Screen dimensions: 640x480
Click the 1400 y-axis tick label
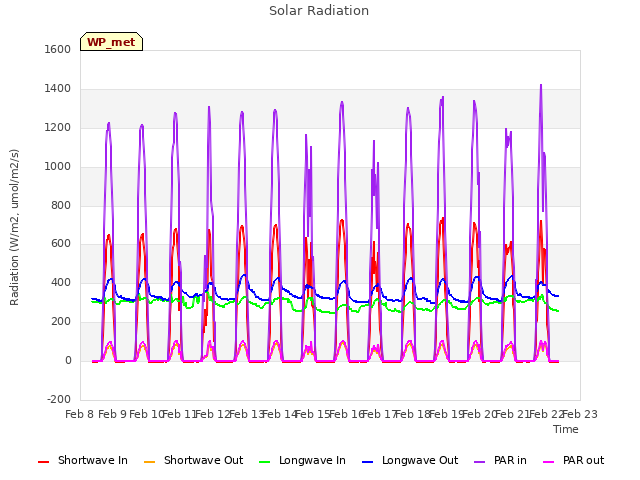coord(58,88)
